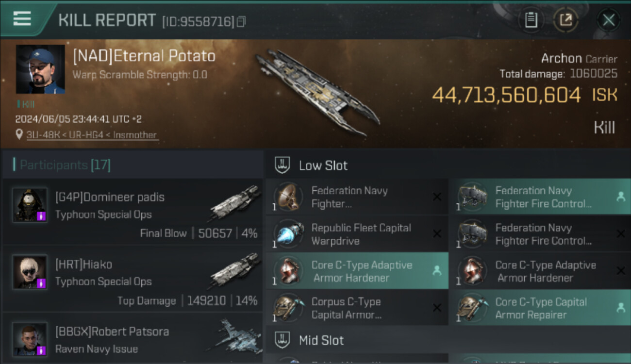Select the highlighted Core C-Type Adaptive Armor Hardener
The width and height of the screenshot is (631, 364).
[x=357, y=271]
